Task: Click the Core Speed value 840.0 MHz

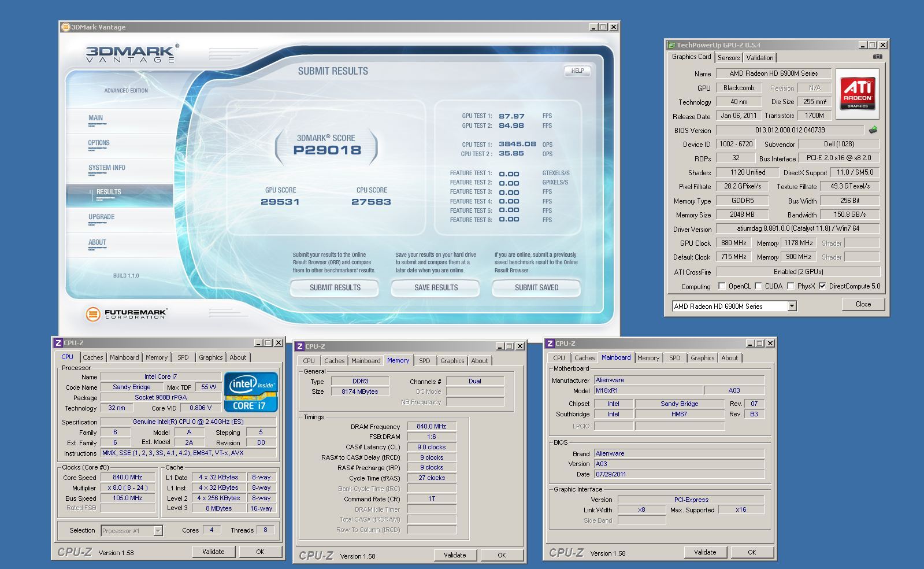Action: tap(128, 477)
